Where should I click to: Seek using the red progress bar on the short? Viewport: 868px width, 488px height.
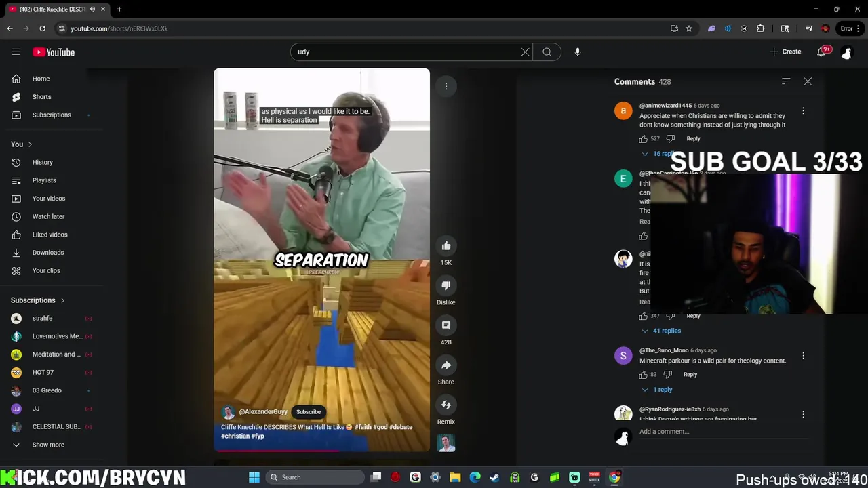click(x=321, y=451)
